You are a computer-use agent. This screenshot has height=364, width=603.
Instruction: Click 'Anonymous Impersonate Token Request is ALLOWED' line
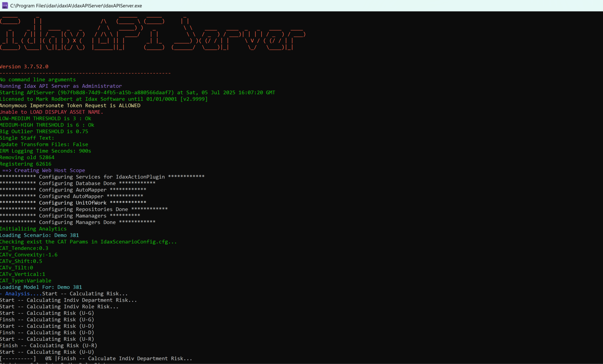click(x=70, y=105)
